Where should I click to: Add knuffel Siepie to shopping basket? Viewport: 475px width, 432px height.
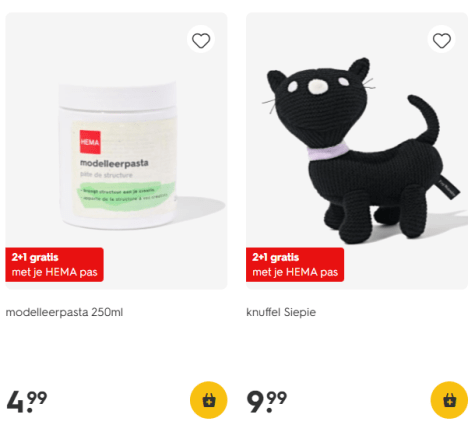449,400
